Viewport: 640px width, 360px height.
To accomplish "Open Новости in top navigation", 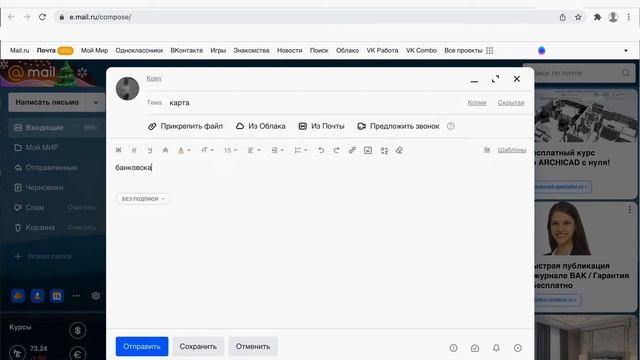I will coord(289,51).
